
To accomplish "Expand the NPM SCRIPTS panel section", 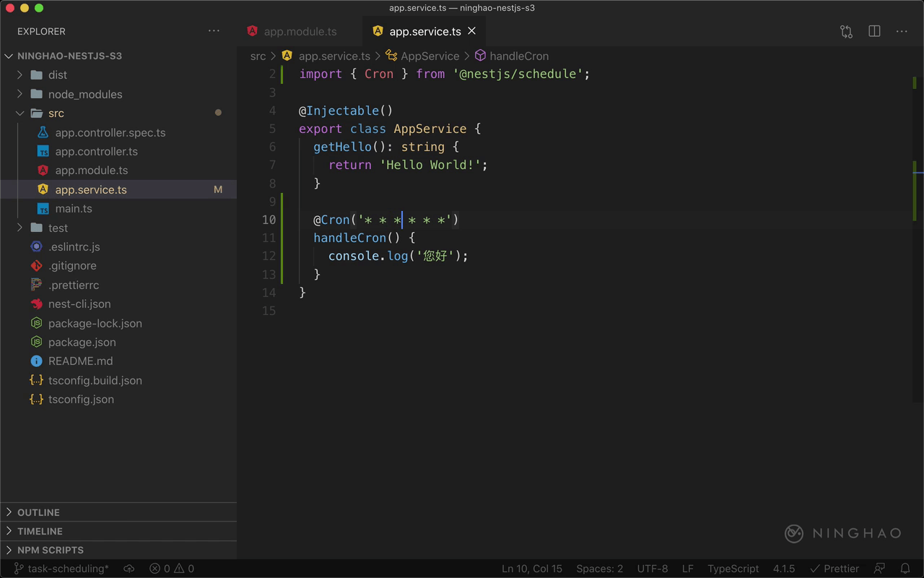I will [50, 550].
